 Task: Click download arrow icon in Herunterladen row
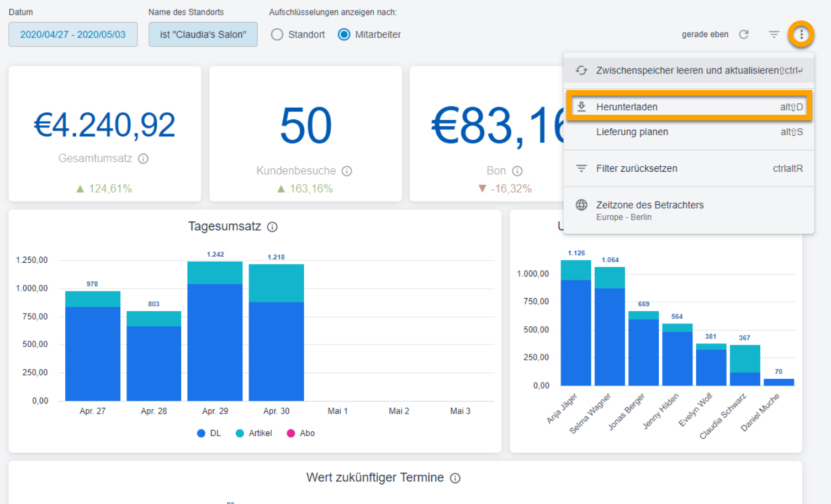tap(581, 107)
